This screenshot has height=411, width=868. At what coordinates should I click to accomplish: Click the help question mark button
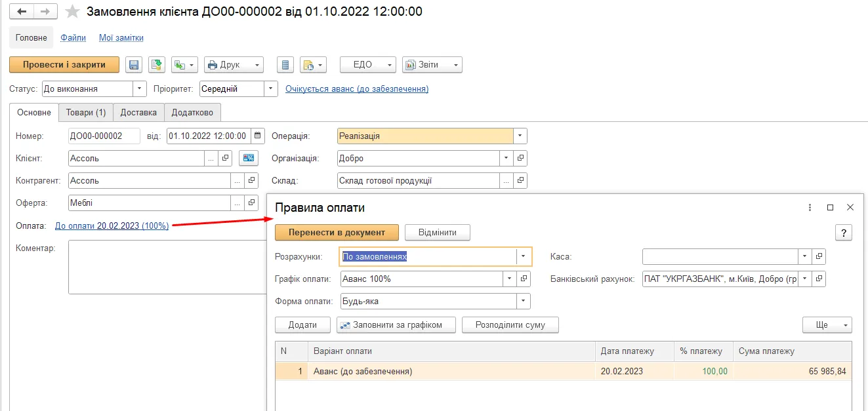844,232
